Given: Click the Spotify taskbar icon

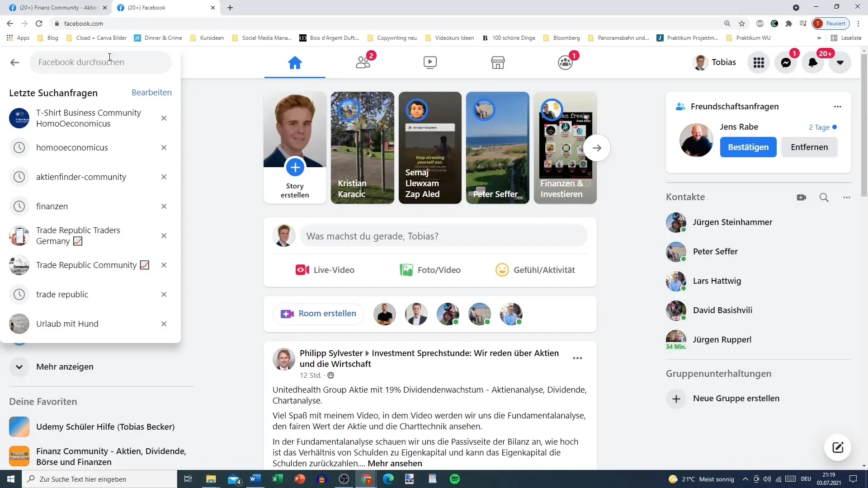Looking at the screenshot, I should [455, 479].
